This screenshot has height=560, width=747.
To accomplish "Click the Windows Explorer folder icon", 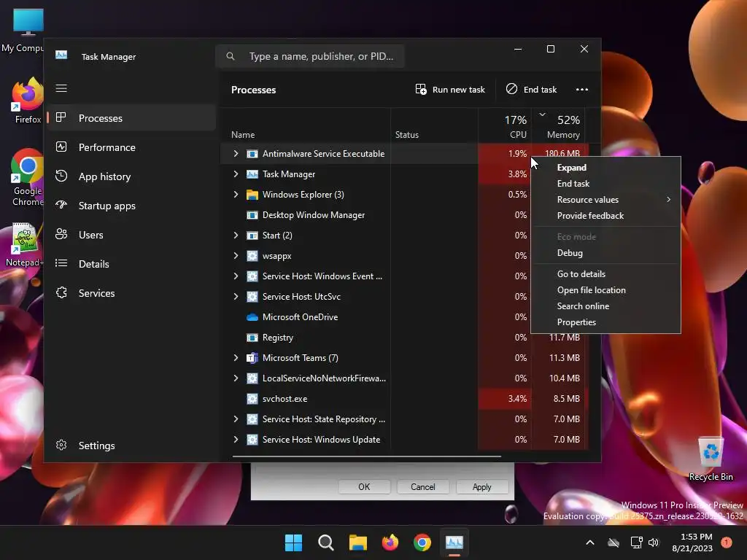I will click(x=252, y=195).
